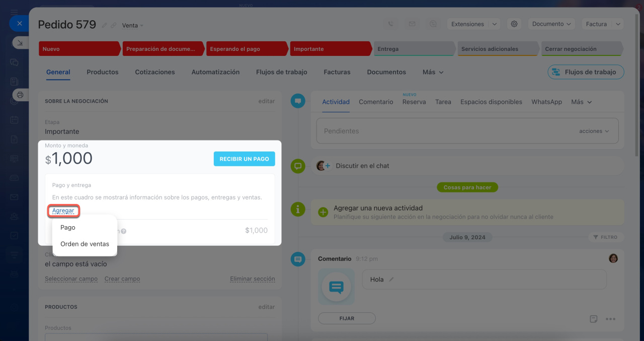Set deal stage to Entrega
Screen dimensions: 644x341
[x=414, y=49]
